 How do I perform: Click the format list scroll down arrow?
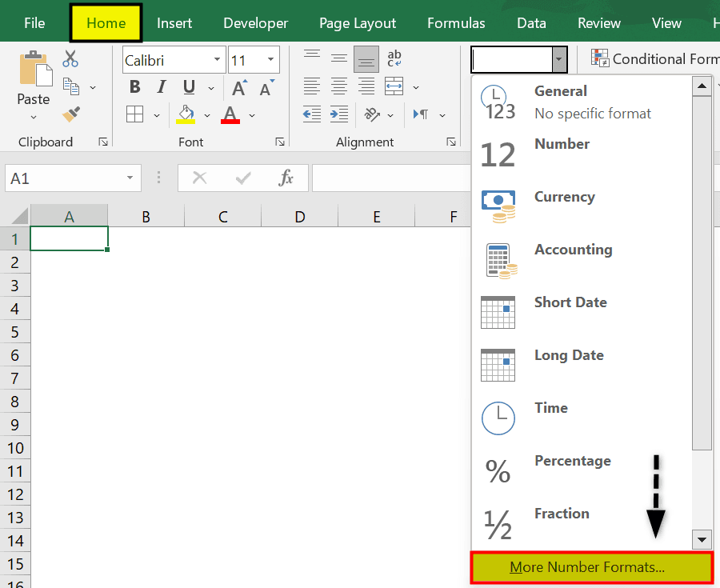pos(702,540)
